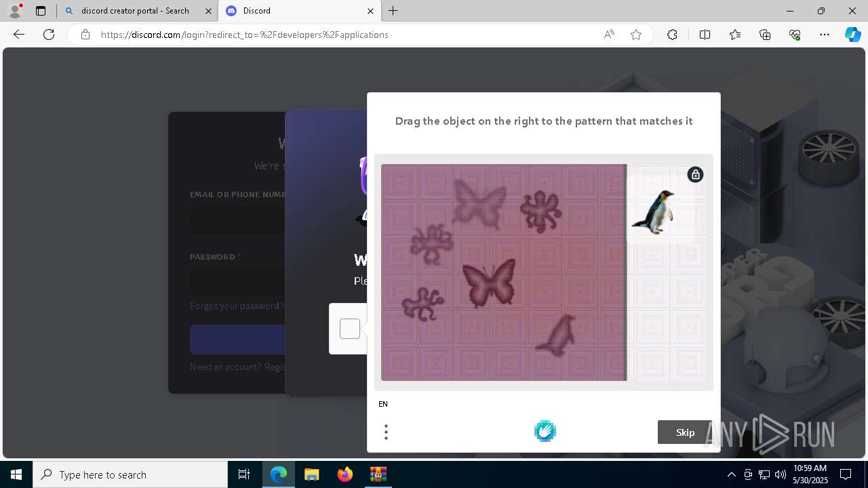The width and height of the screenshot is (868, 488).
Task: Open Collections panel
Action: [765, 35]
